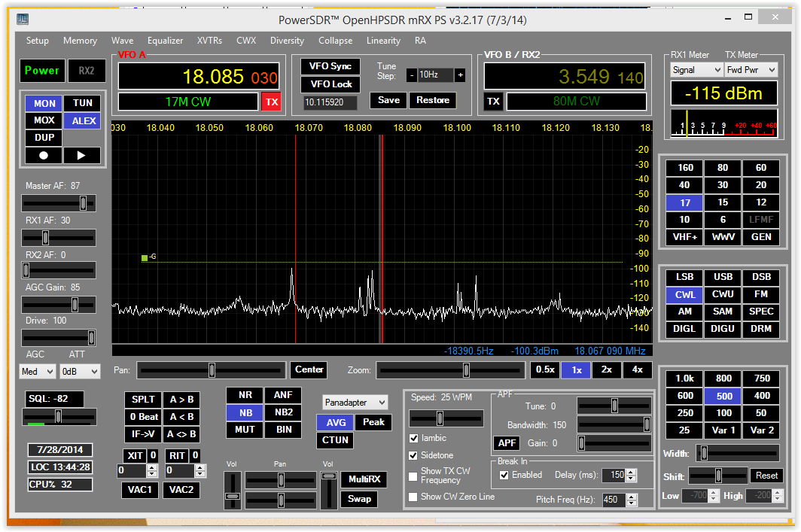Select the 20 meter band button
The width and height of the screenshot is (801, 532).
pos(760,185)
